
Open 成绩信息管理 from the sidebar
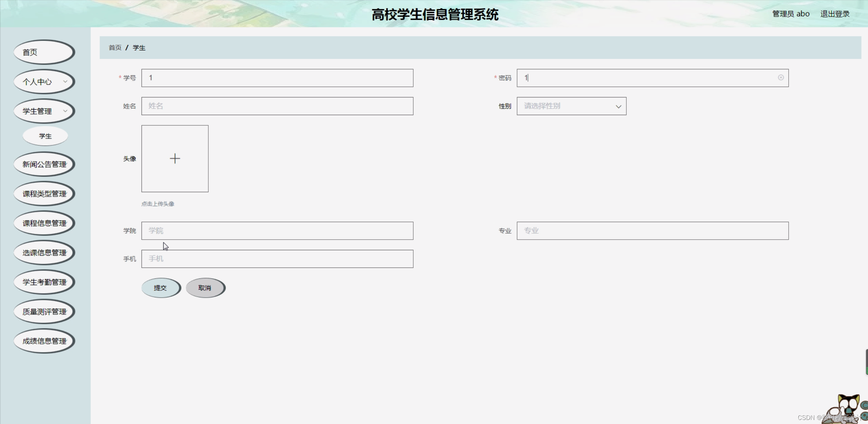pyautogui.click(x=44, y=341)
